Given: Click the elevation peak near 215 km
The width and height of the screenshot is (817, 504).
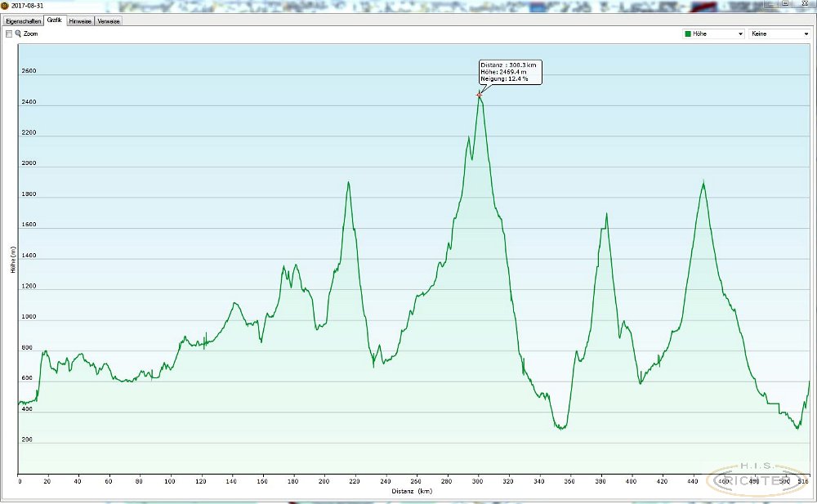Looking at the screenshot, I should coord(348,183).
